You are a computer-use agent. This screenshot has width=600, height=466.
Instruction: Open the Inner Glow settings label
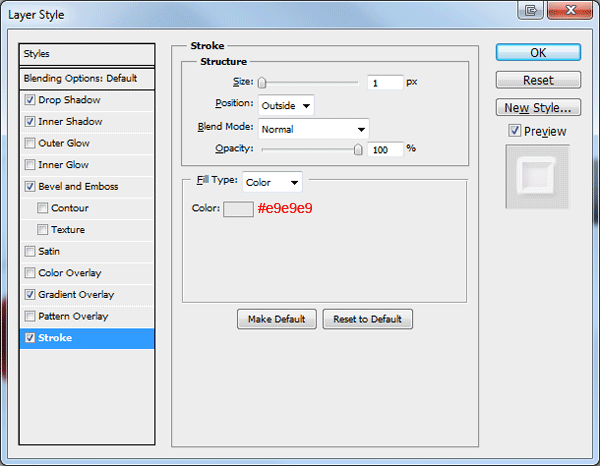(63, 165)
